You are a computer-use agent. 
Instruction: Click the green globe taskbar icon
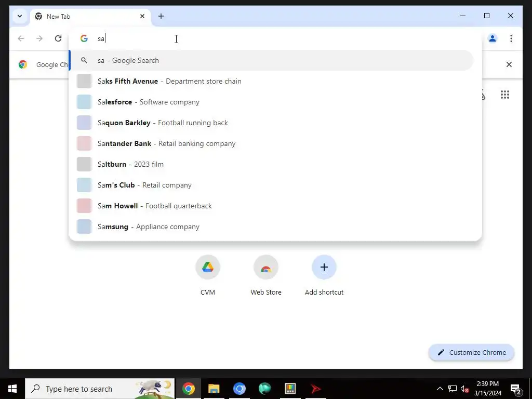tap(264, 389)
